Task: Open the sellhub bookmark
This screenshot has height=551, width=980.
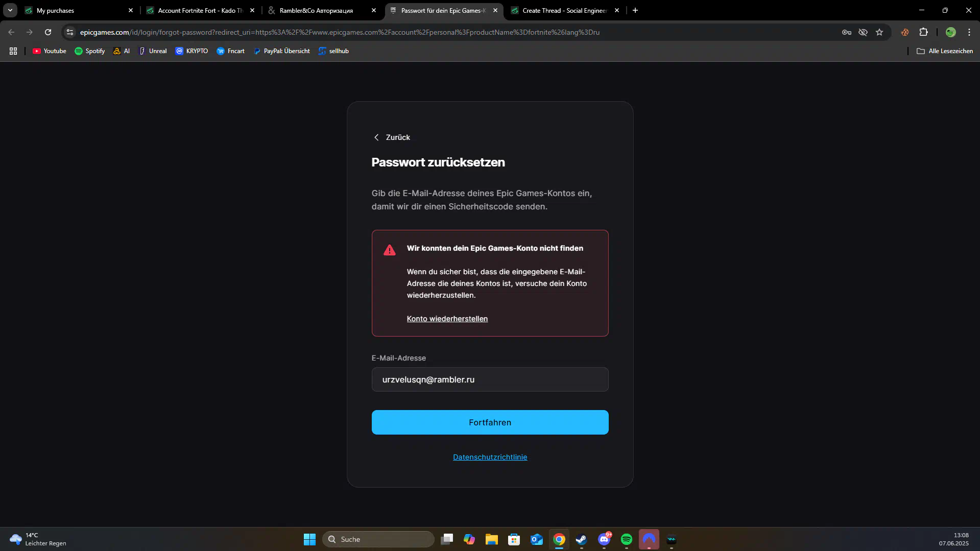Action: click(x=333, y=51)
